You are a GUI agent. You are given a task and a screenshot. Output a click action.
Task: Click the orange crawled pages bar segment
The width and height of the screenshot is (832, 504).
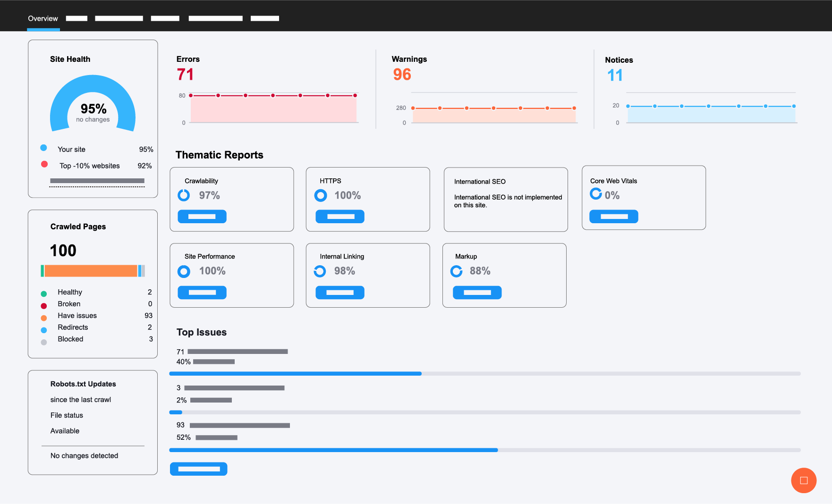click(x=91, y=271)
